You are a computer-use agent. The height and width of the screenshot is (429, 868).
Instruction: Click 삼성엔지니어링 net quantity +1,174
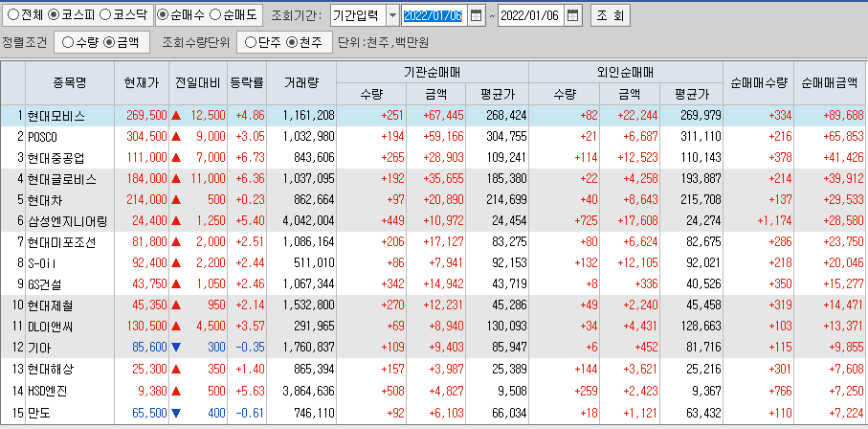[x=774, y=222]
